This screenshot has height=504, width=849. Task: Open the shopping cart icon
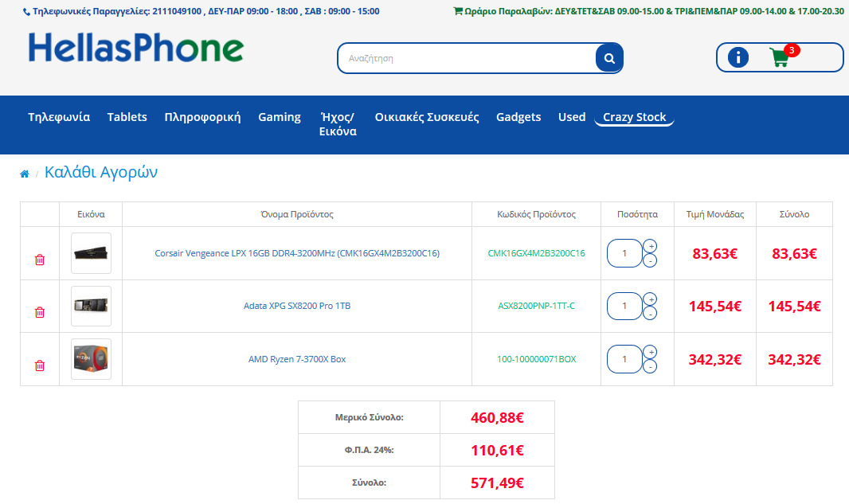(x=779, y=57)
